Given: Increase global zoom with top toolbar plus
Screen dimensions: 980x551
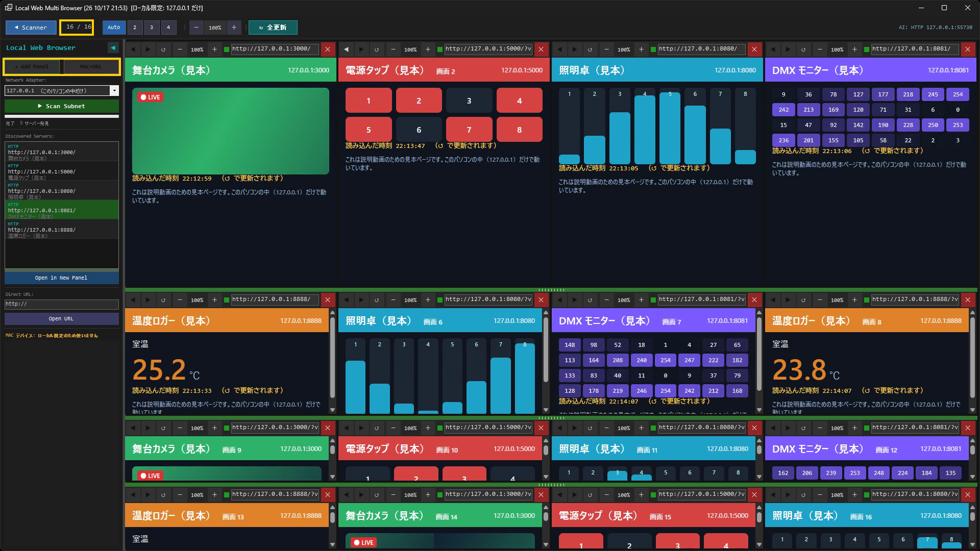Looking at the screenshot, I should click(234, 28).
